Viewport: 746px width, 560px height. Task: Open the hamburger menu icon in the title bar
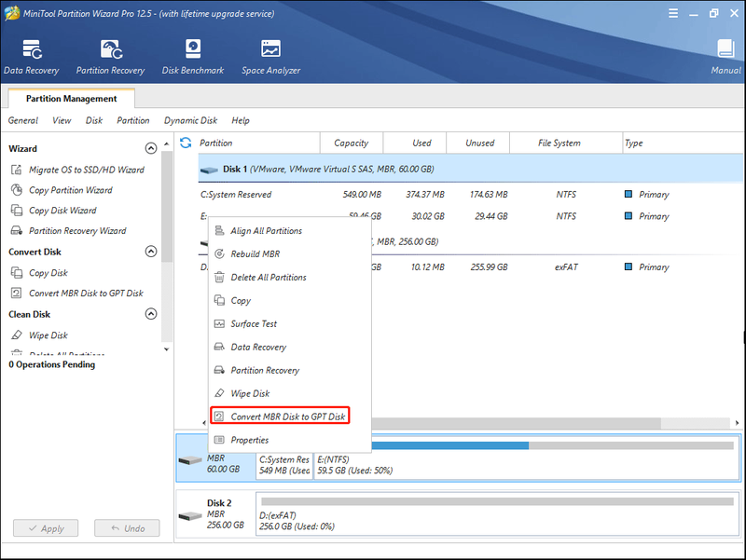tap(673, 13)
